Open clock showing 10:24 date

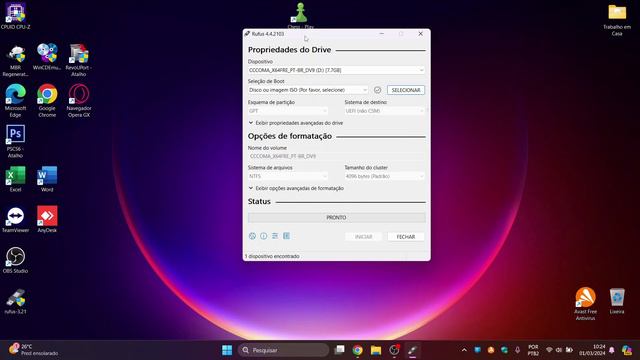pyautogui.click(x=592, y=350)
